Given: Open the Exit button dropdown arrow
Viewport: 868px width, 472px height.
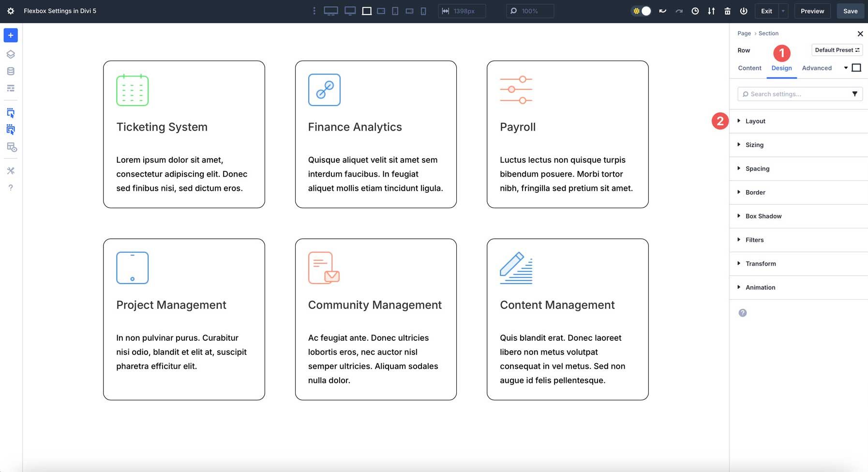Looking at the screenshot, I should [783, 11].
